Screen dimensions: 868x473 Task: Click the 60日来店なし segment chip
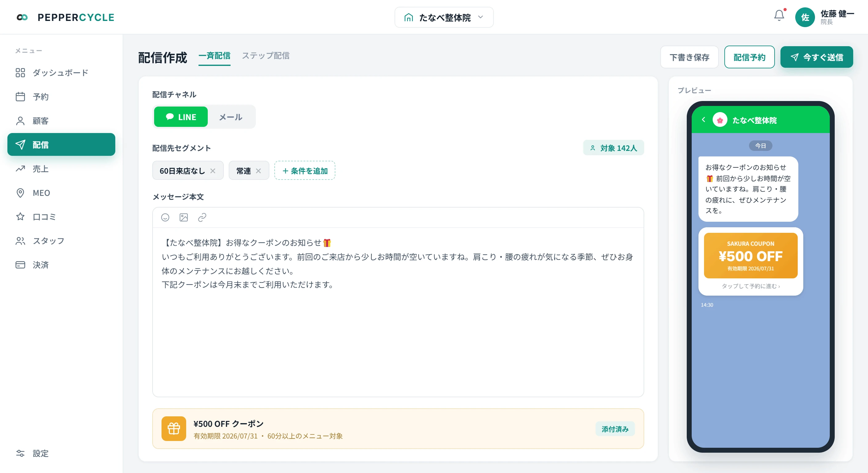click(188, 171)
